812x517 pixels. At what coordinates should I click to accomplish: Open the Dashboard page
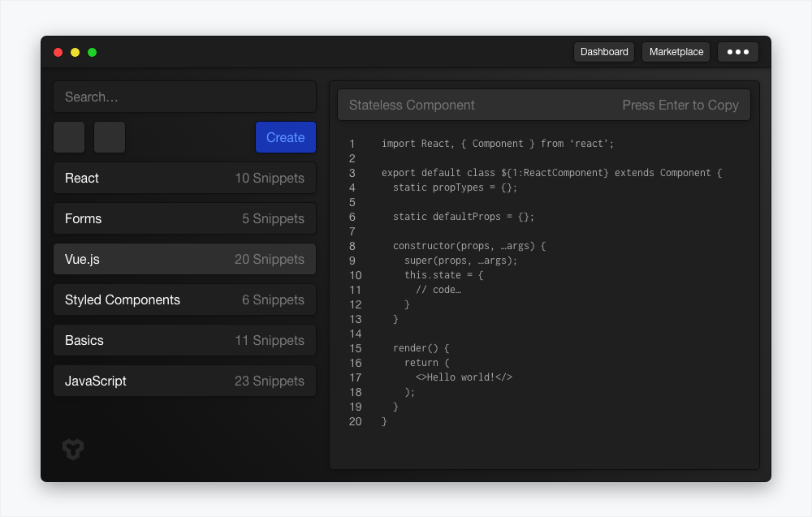click(604, 52)
